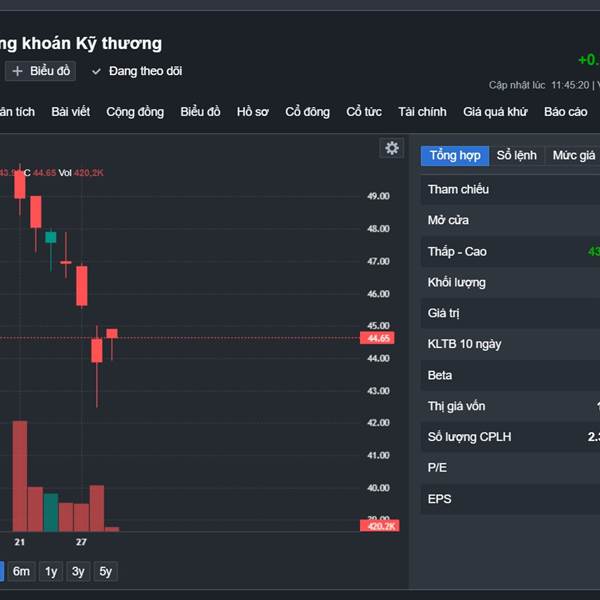This screenshot has width=600, height=600.
Task: Choose the 5y chart timeframe
Action: (x=105, y=571)
